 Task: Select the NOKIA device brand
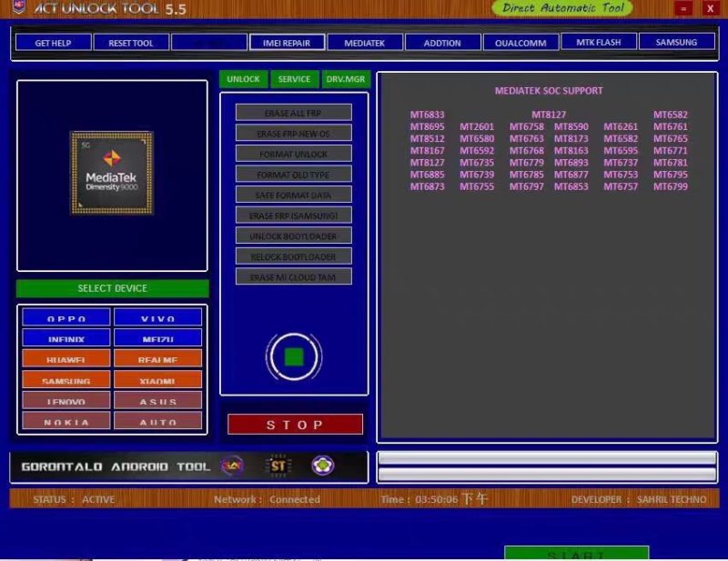point(66,420)
